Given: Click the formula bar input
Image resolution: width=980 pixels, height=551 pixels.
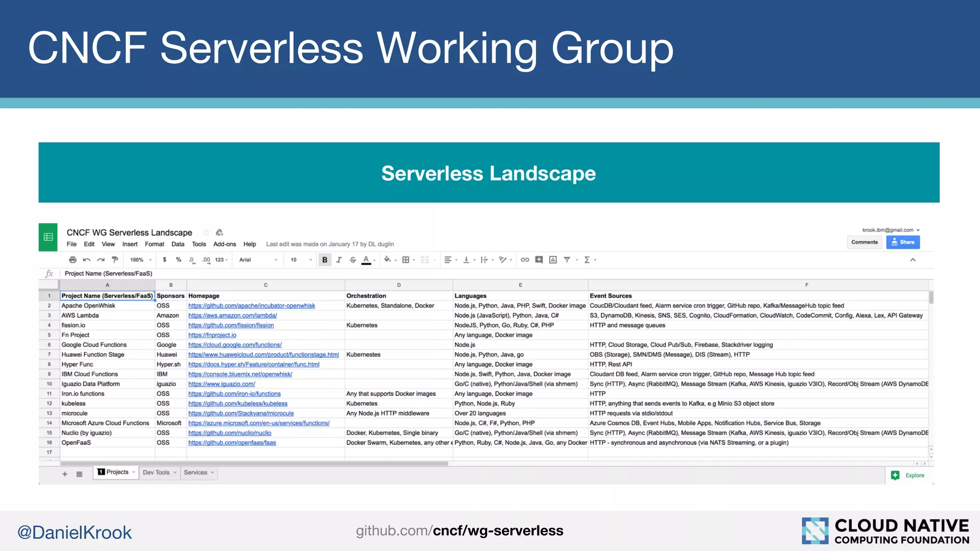Looking at the screenshot, I should click(497, 274).
